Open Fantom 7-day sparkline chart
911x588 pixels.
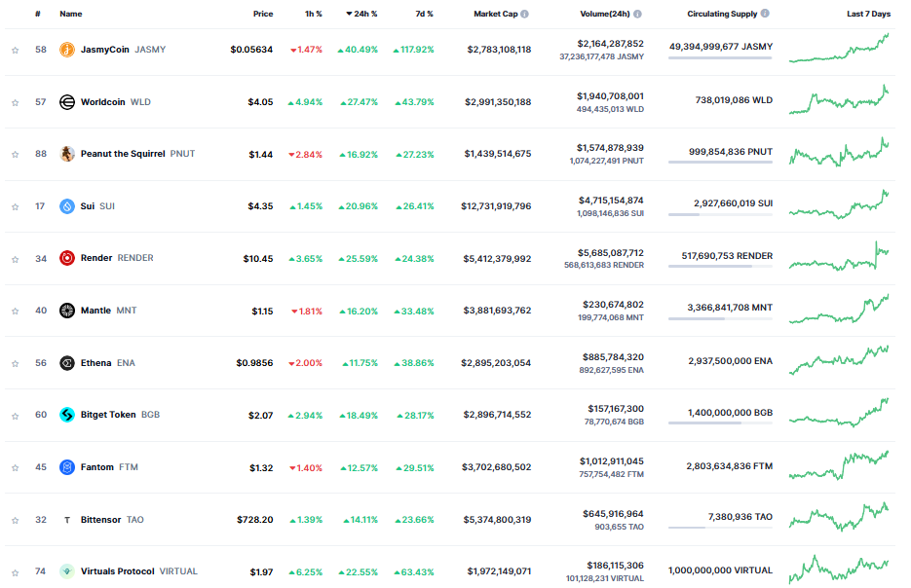click(x=839, y=465)
